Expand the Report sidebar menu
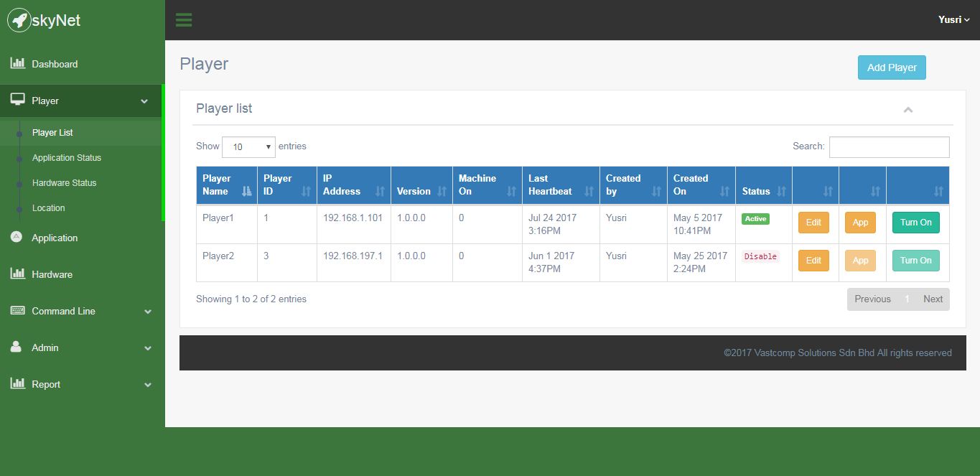980x476 pixels. 81,384
